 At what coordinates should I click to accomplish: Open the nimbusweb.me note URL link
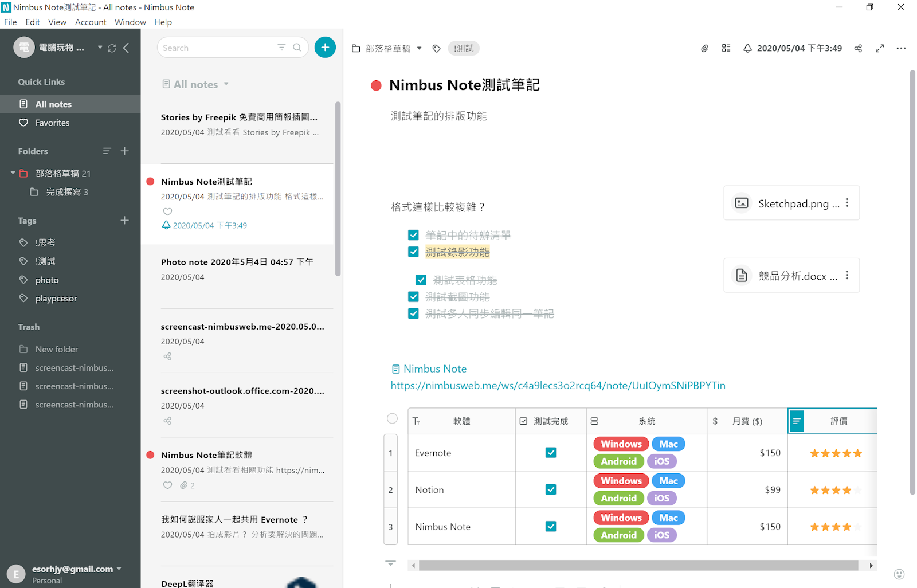point(558,386)
